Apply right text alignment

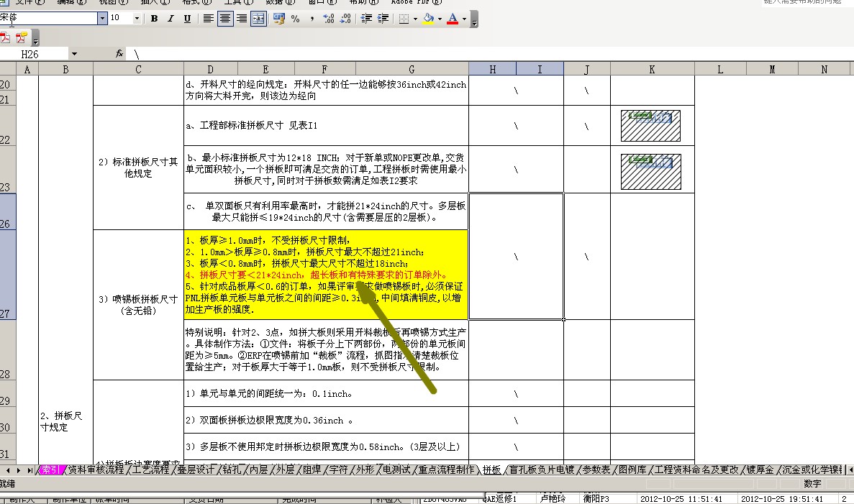pyautogui.click(x=241, y=19)
